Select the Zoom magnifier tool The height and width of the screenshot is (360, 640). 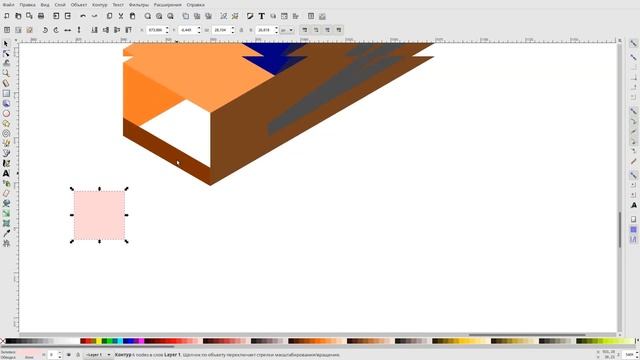(x=6, y=73)
